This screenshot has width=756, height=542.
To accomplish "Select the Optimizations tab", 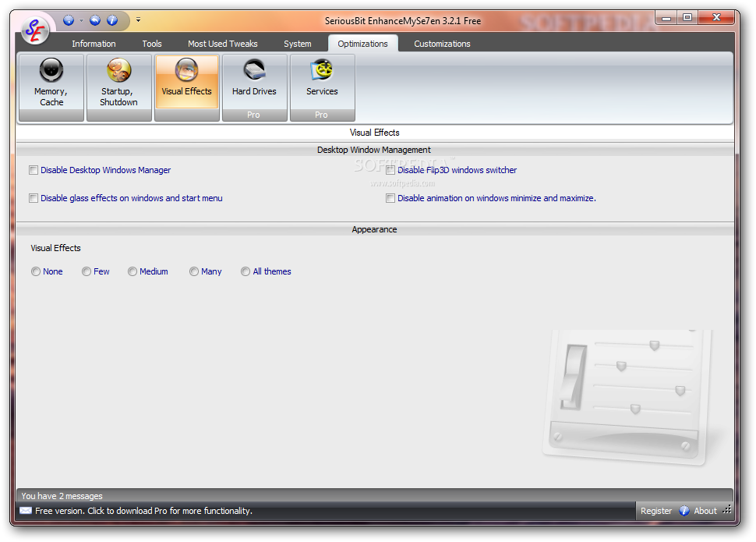I will [362, 44].
